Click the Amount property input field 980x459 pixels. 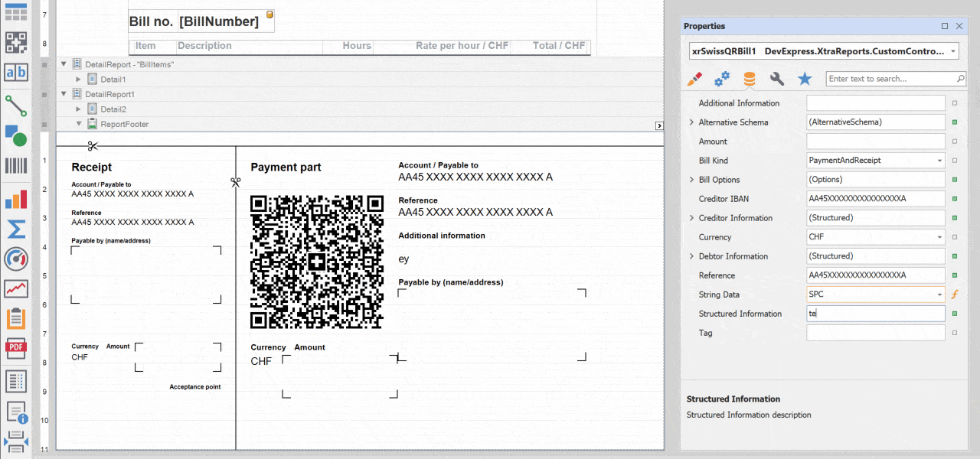tap(876, 142)
